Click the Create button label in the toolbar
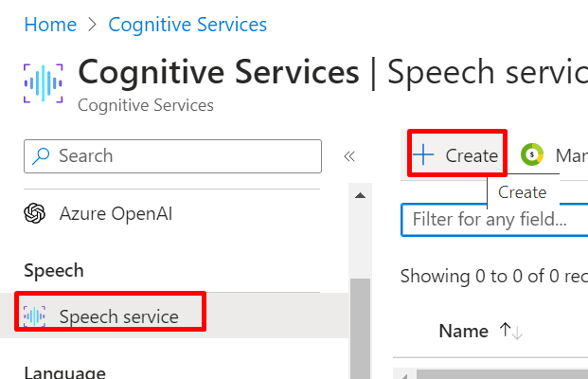The width and height of the screenshot is (588, 379). (472, 155)
